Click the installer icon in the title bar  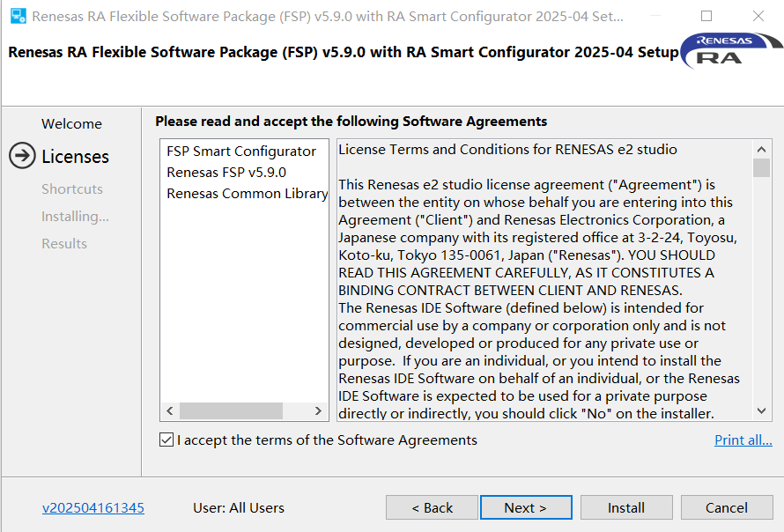[18, 17]
